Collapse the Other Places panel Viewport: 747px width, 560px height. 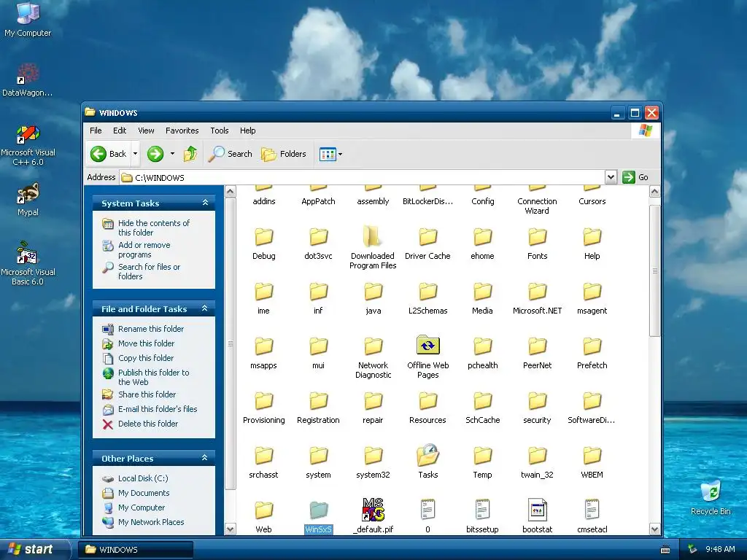point(205,458)
